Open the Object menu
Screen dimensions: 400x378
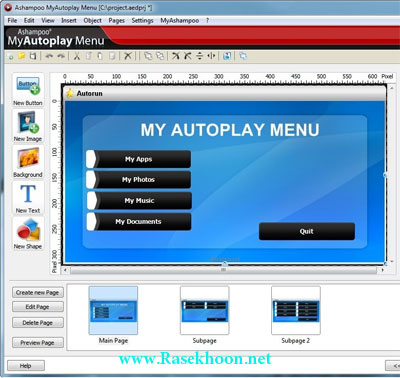pos(93,21)
